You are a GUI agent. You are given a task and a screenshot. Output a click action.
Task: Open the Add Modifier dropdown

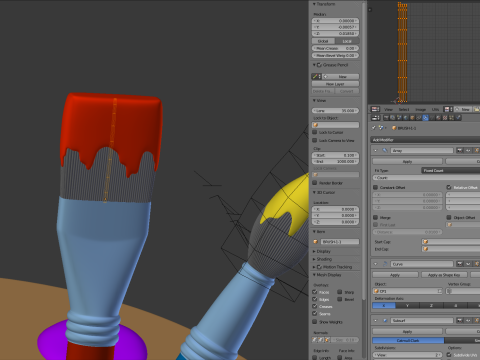[x=425, y=140]
